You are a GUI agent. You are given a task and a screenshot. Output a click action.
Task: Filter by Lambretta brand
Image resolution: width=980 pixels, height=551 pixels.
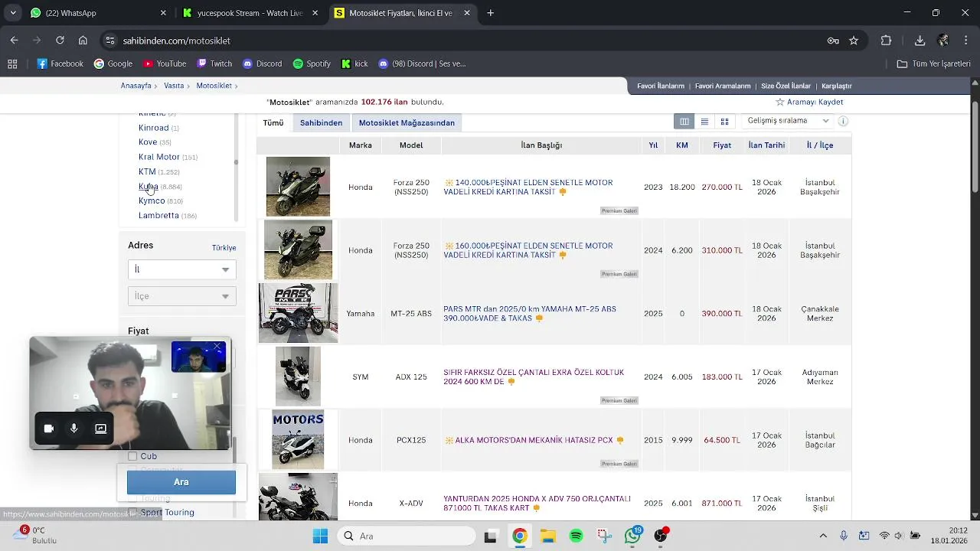(x=158, y=215)
